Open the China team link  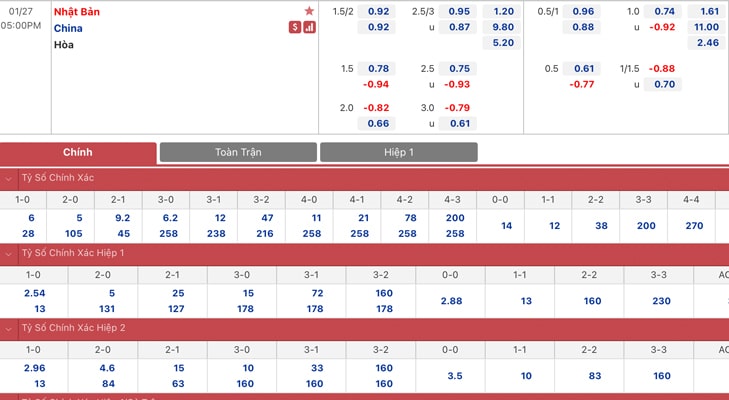68,28
